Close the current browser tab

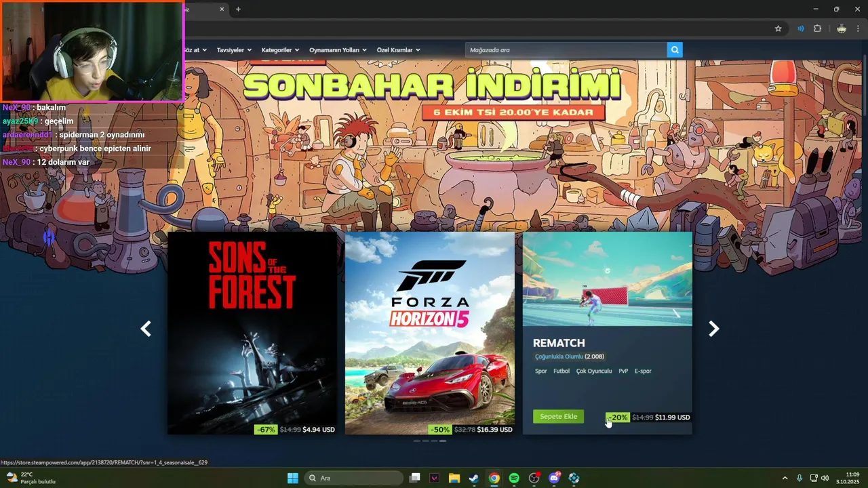[x=222, y=9]
